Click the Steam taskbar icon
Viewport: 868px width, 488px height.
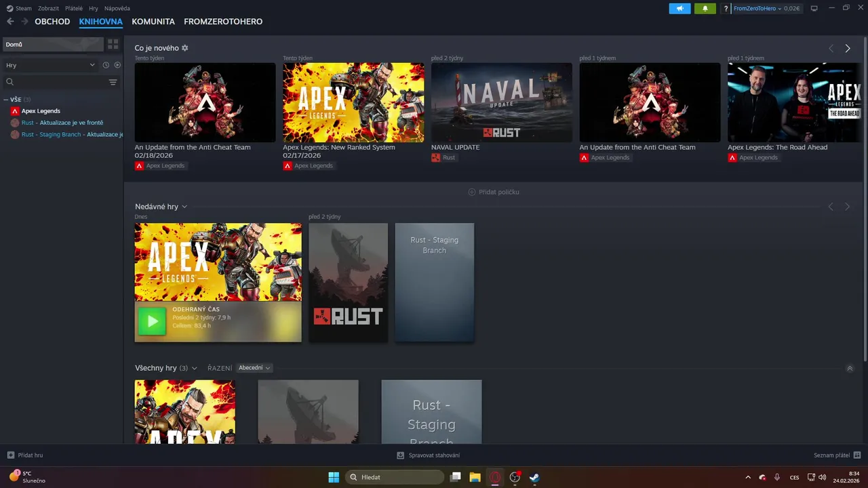coord(534,477)
